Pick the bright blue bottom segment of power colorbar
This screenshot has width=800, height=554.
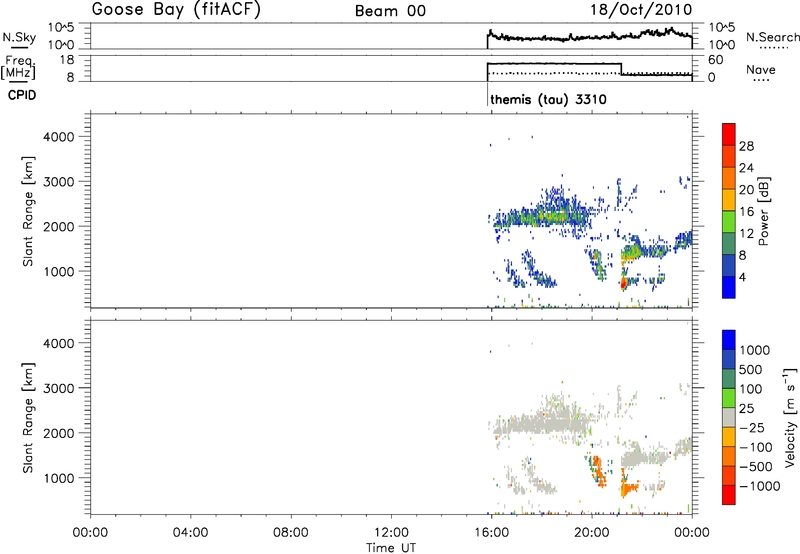coord(729,288)
